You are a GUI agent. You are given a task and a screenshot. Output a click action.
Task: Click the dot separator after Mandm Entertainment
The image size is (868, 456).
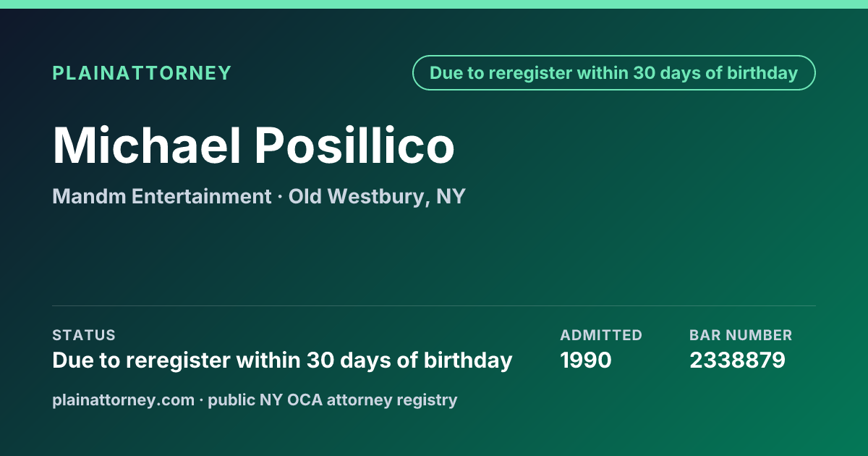(280, 197)
